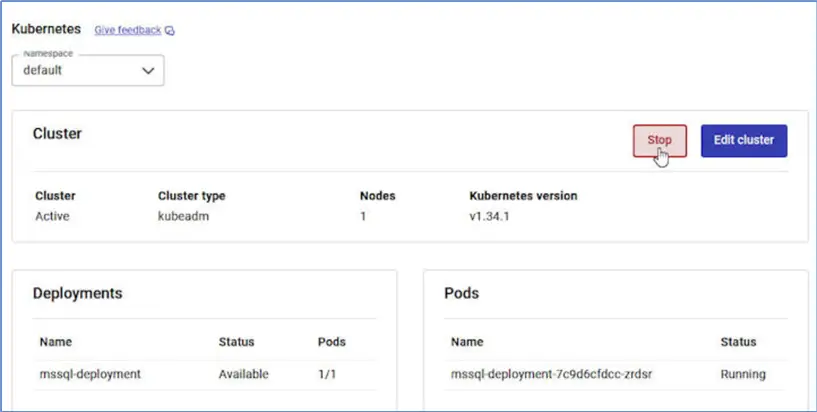The image size is (817, 412).
Task: Click the feedback speech-bubble icon
Action: tap(170, 31)
